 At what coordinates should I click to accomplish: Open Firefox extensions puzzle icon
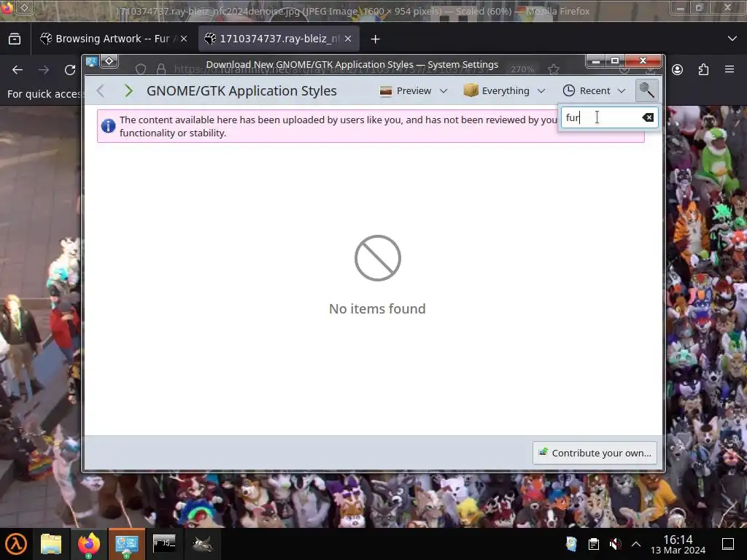coord(703,70)
